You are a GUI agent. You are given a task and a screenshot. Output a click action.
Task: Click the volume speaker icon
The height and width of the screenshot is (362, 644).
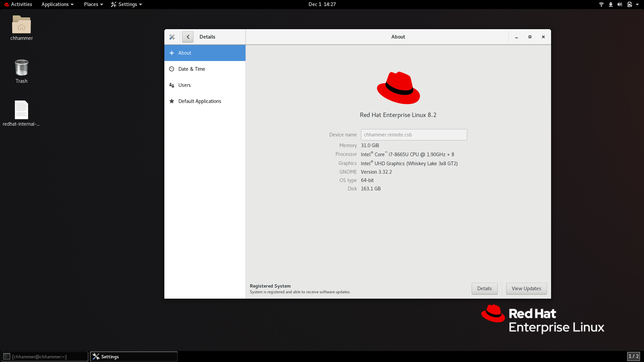point(620,4)
